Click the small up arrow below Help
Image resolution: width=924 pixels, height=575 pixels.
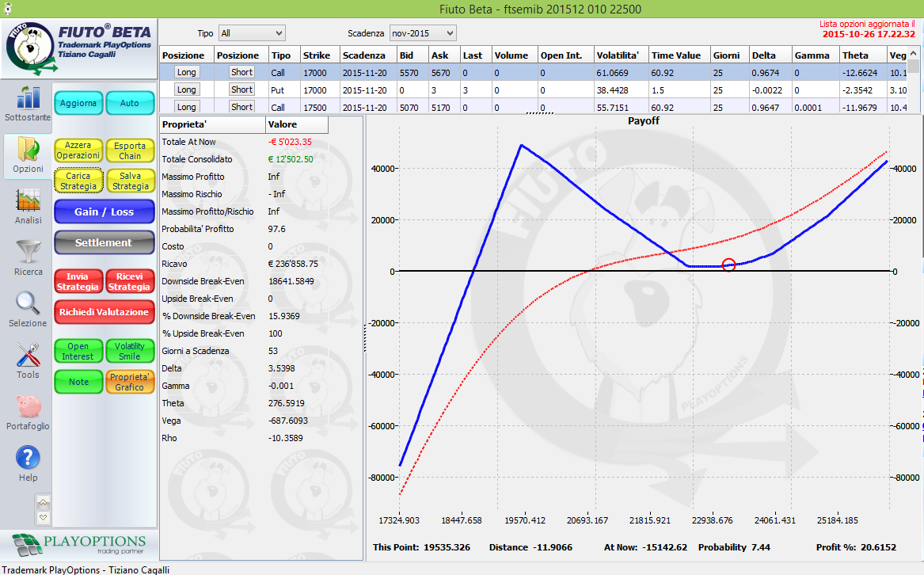43,502
